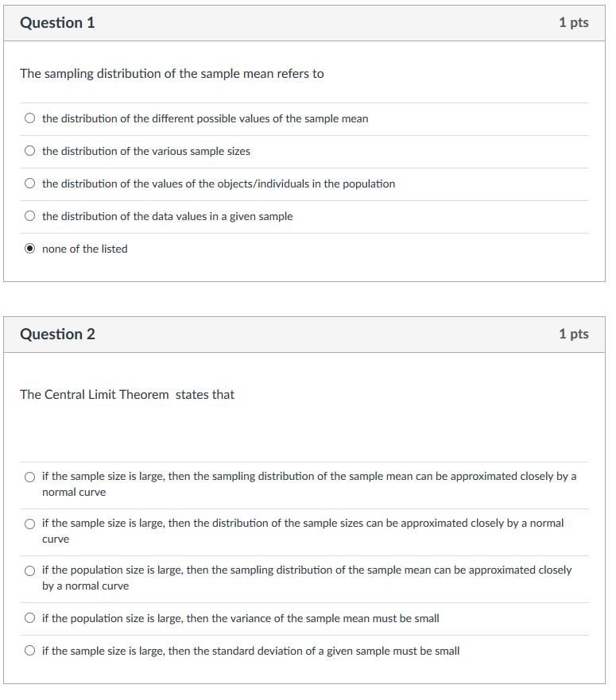Pick 'the distribution of the data values in a given sample'
616x700 pixels.
29,216
